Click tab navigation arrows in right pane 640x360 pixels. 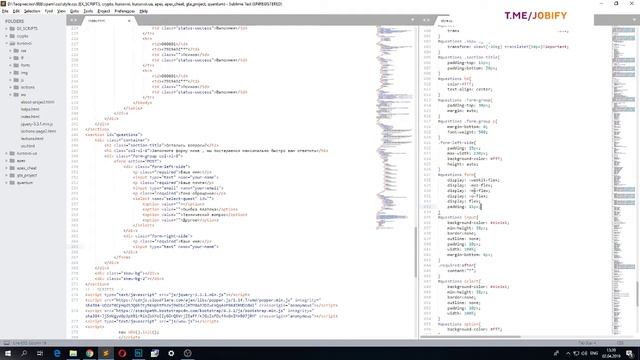click(x=426, y=20)
